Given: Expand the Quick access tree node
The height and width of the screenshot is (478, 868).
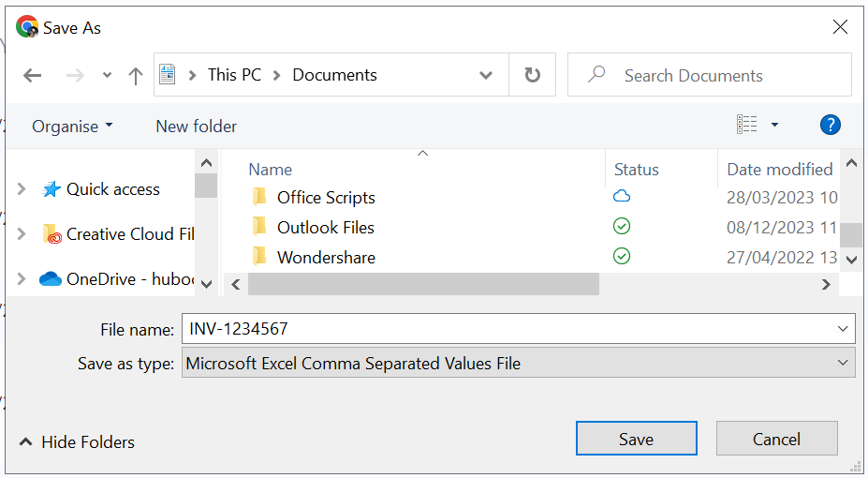Looking at the screenshot, I should (22, 189).
